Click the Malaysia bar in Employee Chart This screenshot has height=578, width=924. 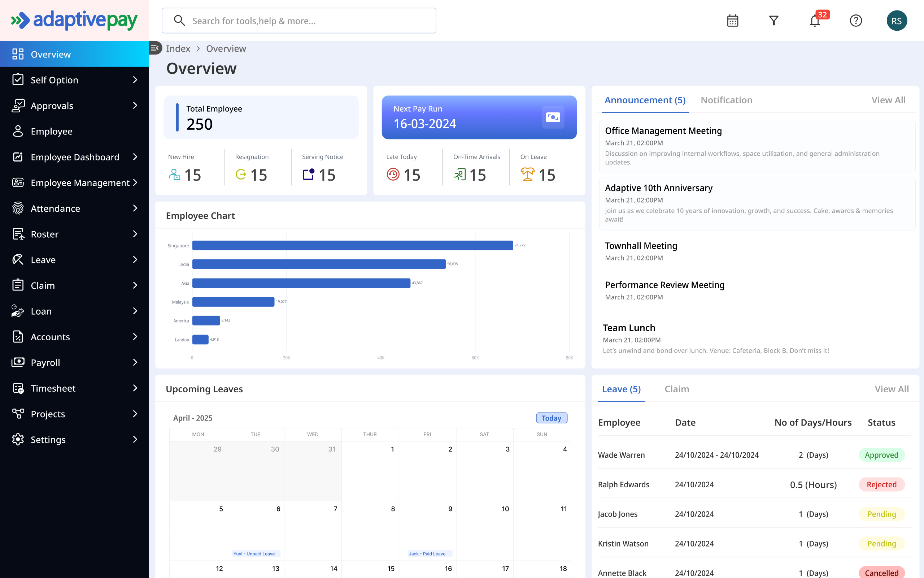point(233,302)
